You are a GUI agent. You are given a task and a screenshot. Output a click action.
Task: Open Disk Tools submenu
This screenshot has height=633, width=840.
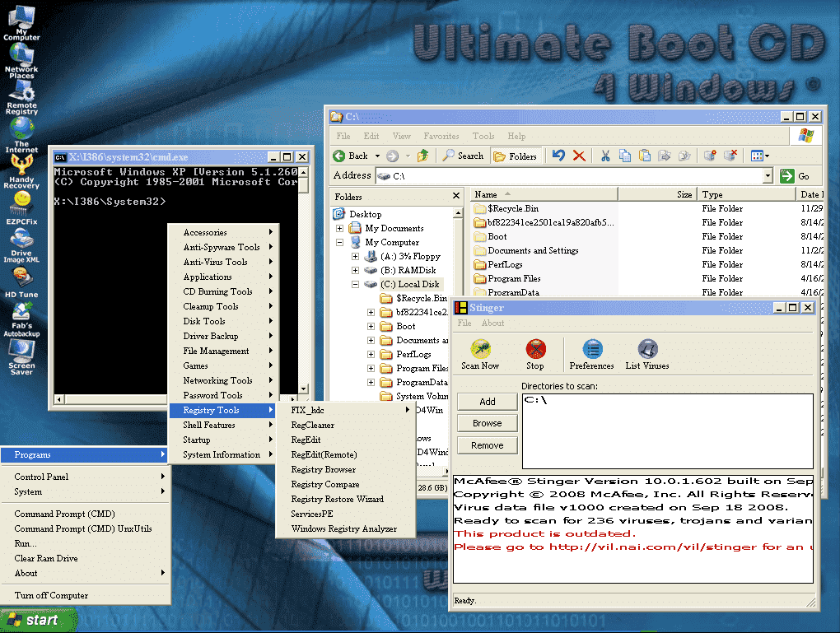click(x=223, y=321)
